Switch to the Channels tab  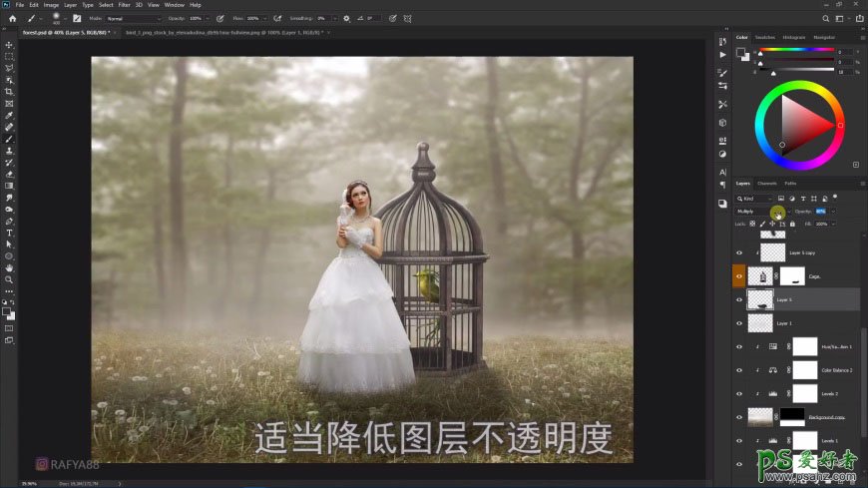point(766,184)
